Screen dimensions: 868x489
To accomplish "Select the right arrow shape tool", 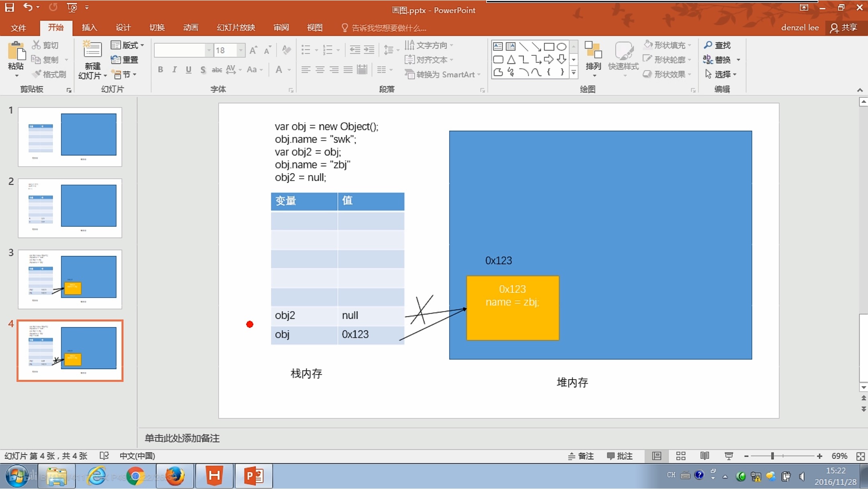I will click(x=549, y=59).
